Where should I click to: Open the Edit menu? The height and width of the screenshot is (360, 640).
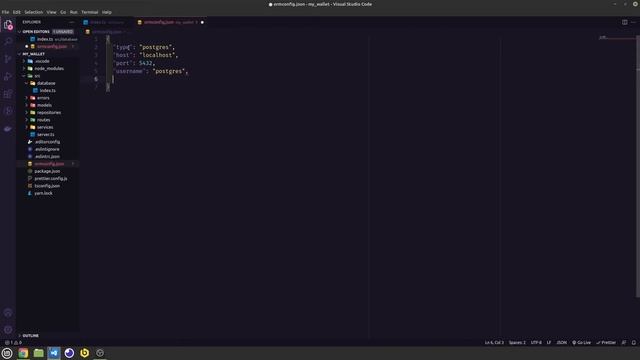[16, 12]
